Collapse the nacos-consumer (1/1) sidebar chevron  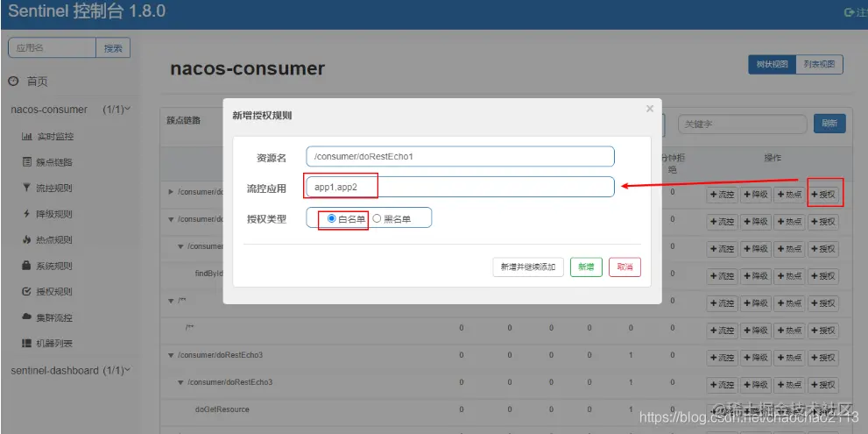click(x=128, y=109)
